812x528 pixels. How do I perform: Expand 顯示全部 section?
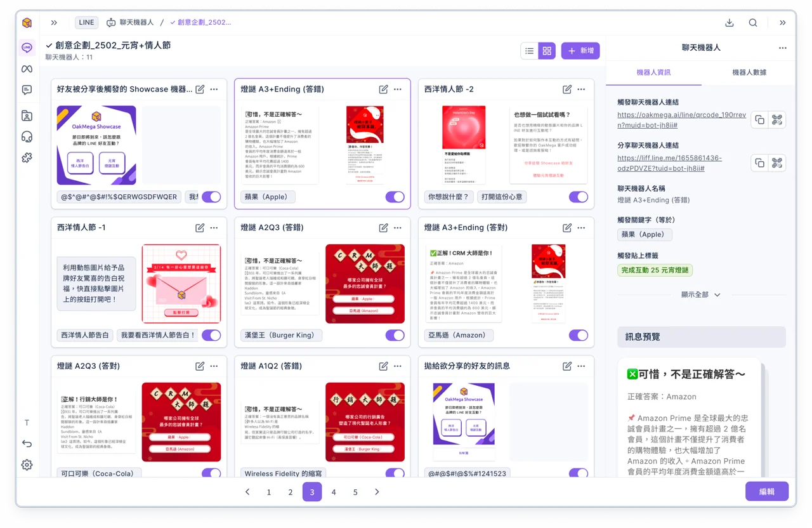701,294
